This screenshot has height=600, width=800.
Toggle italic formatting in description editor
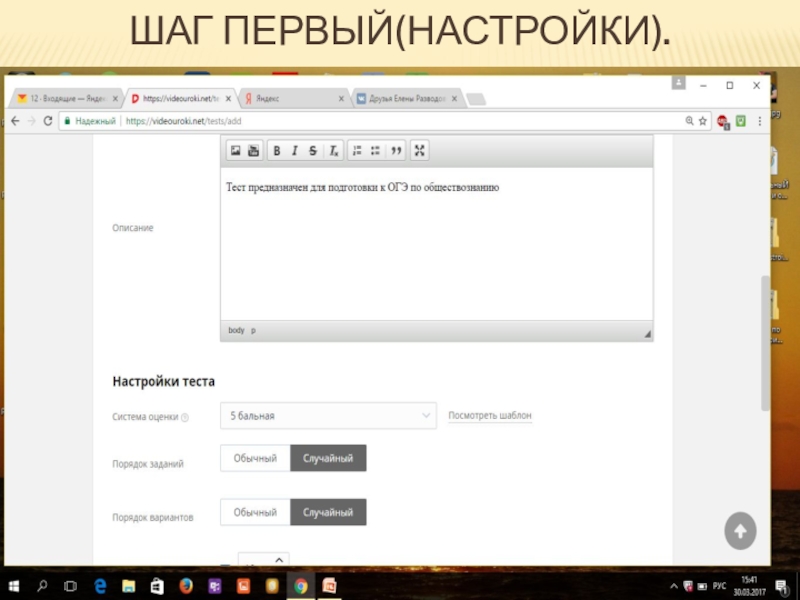point(295,151)
